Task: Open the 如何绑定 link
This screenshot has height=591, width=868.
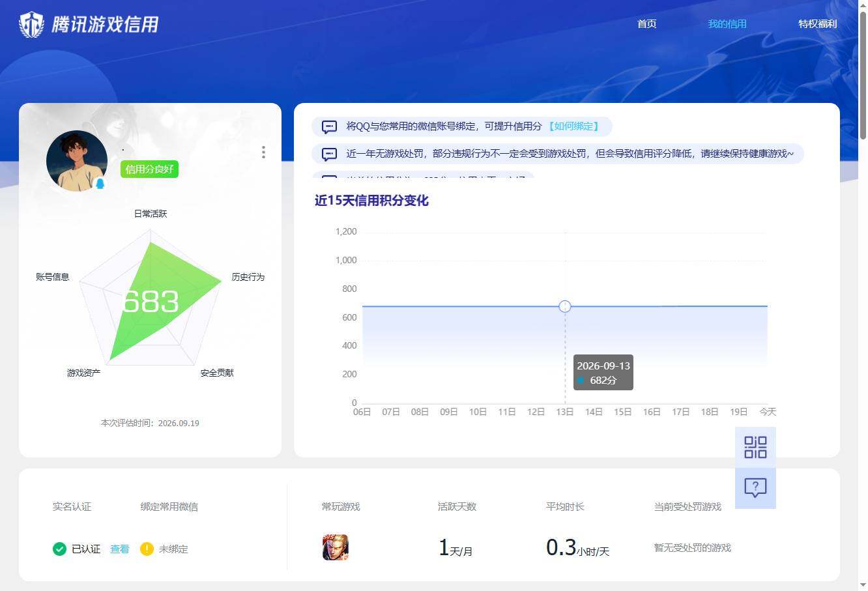Action: (572, 126)
